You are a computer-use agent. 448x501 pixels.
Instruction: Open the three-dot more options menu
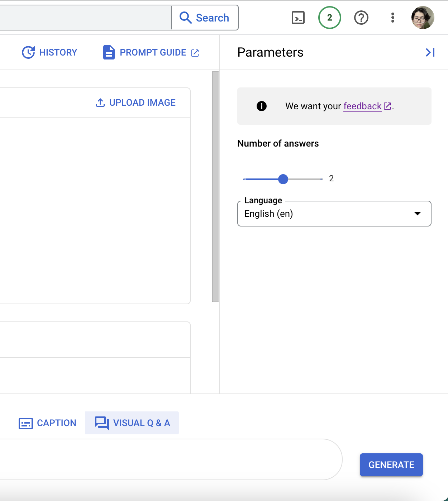click(393, 18)
